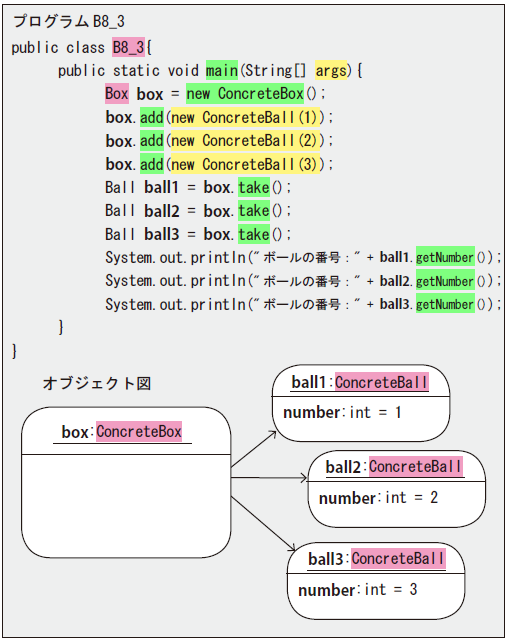Screen dimensions: 507x640
Task: Select the attribute number:int = 3
Action: 358,590
